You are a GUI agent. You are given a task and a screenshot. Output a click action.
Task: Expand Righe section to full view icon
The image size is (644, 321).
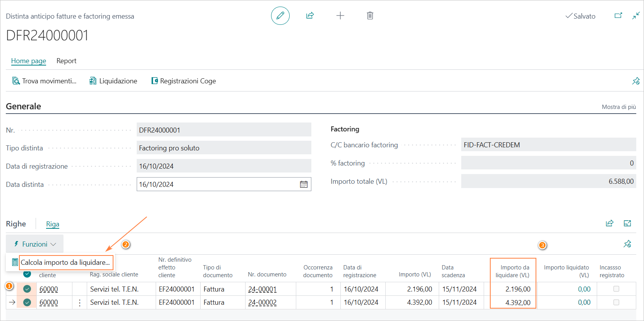[627, 223]
